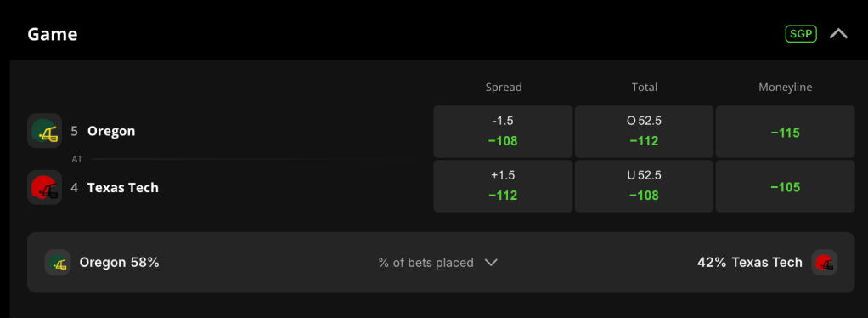Select Oregon moneyline -115
The image size is (868, 318).
tap(785, 131)
